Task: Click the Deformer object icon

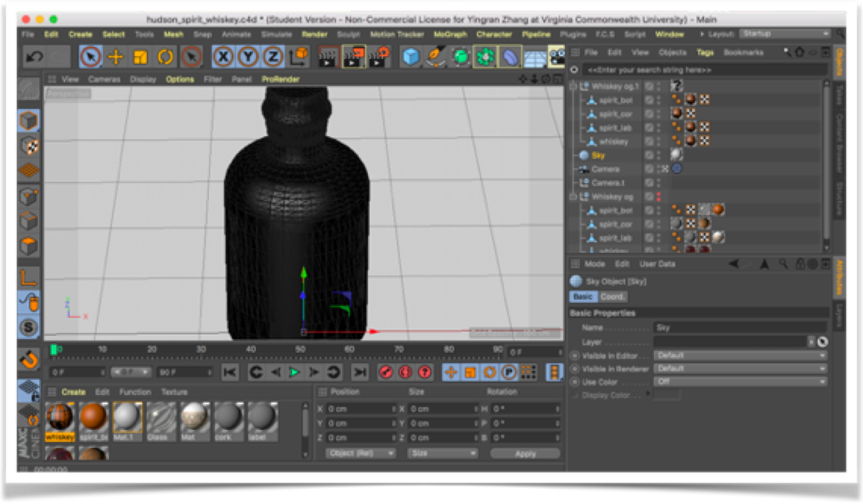Action: click(510, 57)
